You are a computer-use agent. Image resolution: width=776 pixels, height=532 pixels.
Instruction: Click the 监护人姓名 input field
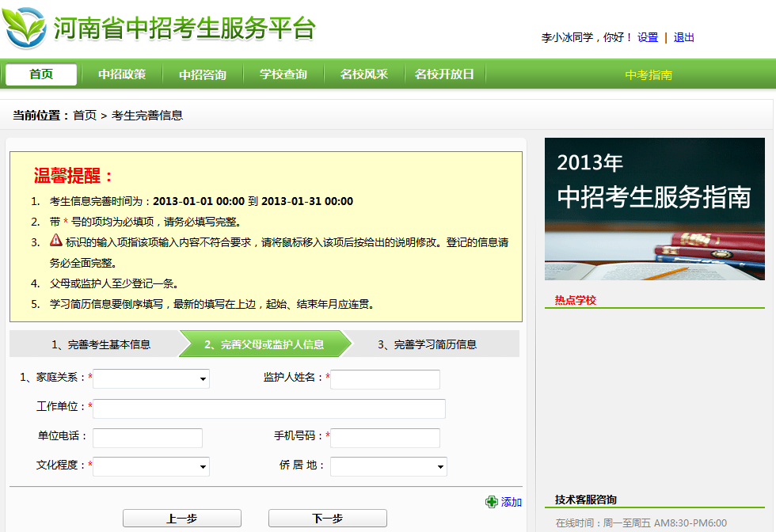pyautogui.click(x=385, y=380)
